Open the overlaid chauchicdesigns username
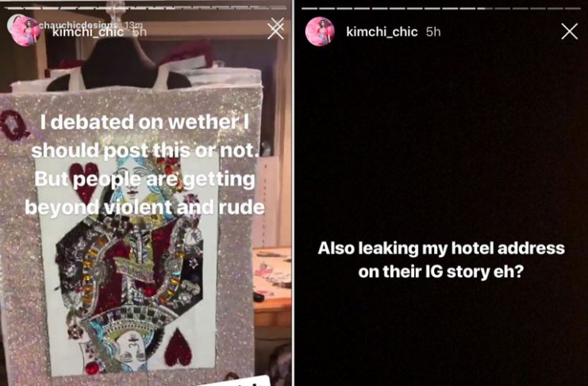 78,25
